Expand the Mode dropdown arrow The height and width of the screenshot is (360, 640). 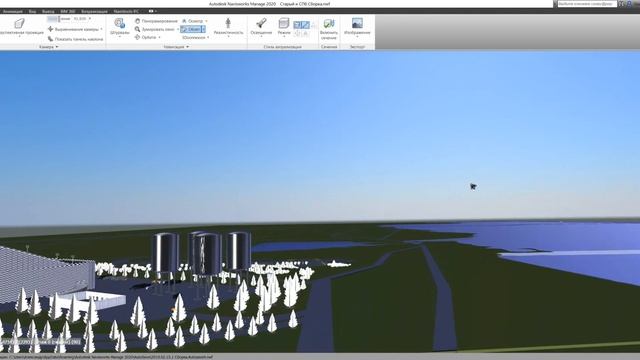284,37
